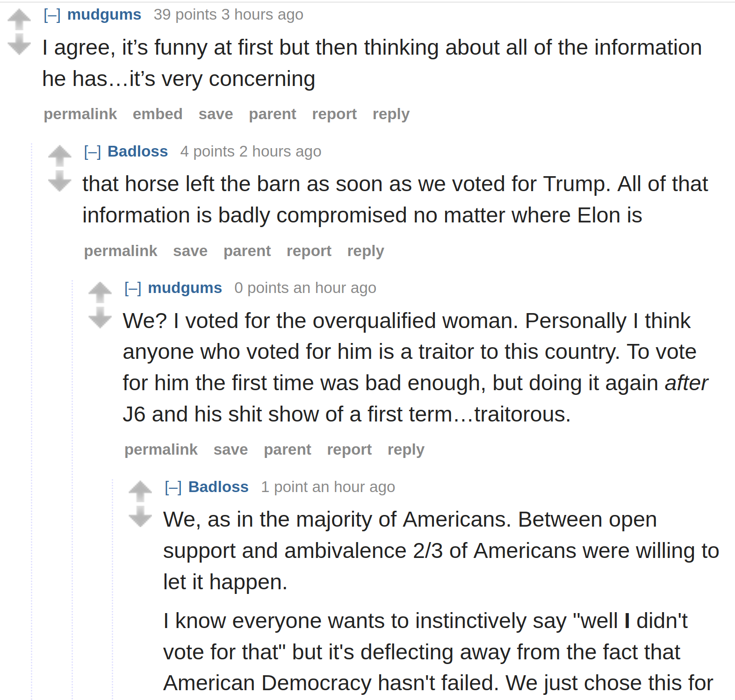The image size is (735, 700).
Task: Downvote Badloss' 1-point comment
Action: point(140,516)
